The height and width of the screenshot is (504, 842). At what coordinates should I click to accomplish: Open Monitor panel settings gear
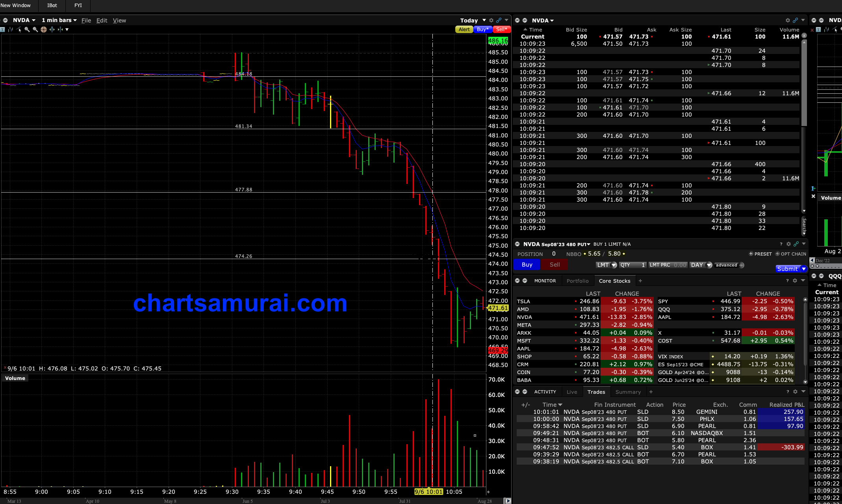[795, 281]
